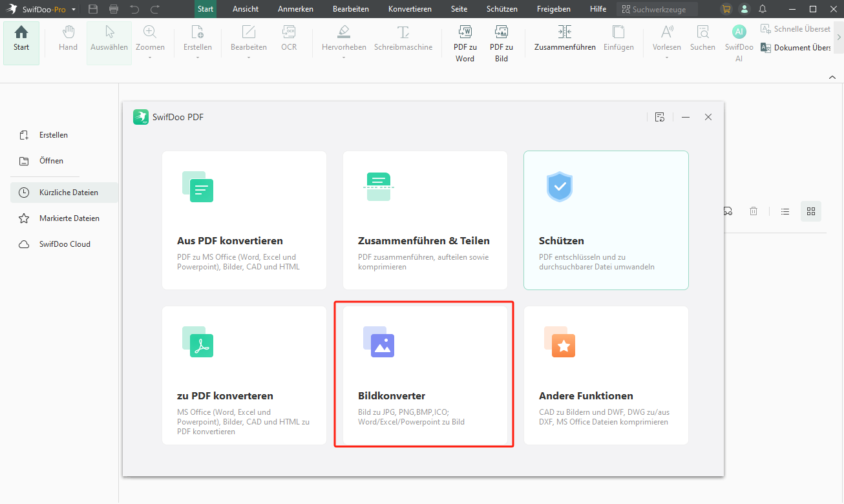
Task: Click SwifDoo bird logo in title bar
Action: click(11, 9)
